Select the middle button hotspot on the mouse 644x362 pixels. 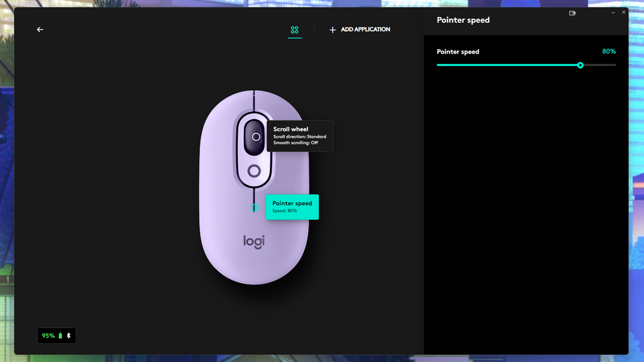tap(253, 172)
